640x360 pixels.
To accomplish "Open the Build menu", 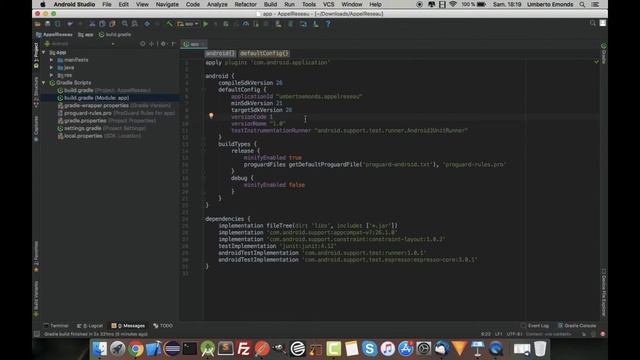I will [270, 4].
